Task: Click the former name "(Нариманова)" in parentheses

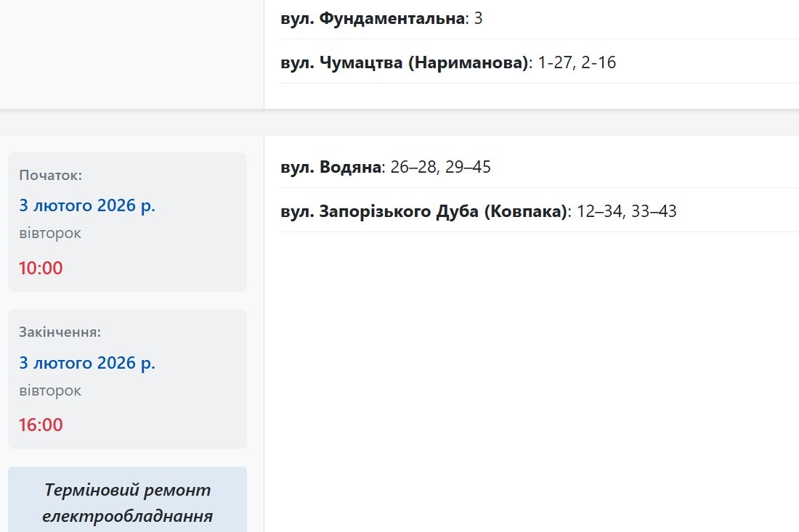Action: pos(468,63)
